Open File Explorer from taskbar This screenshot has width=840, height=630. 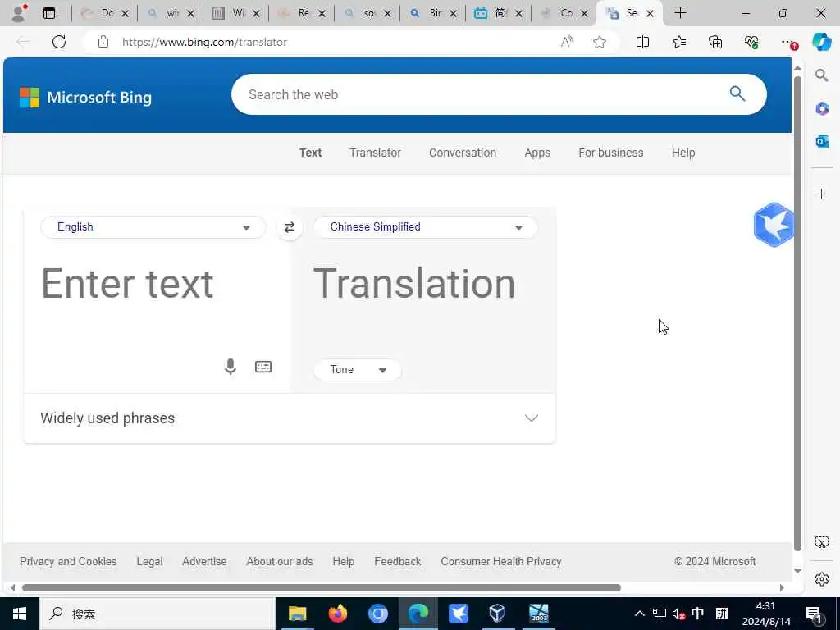(297, 614)
